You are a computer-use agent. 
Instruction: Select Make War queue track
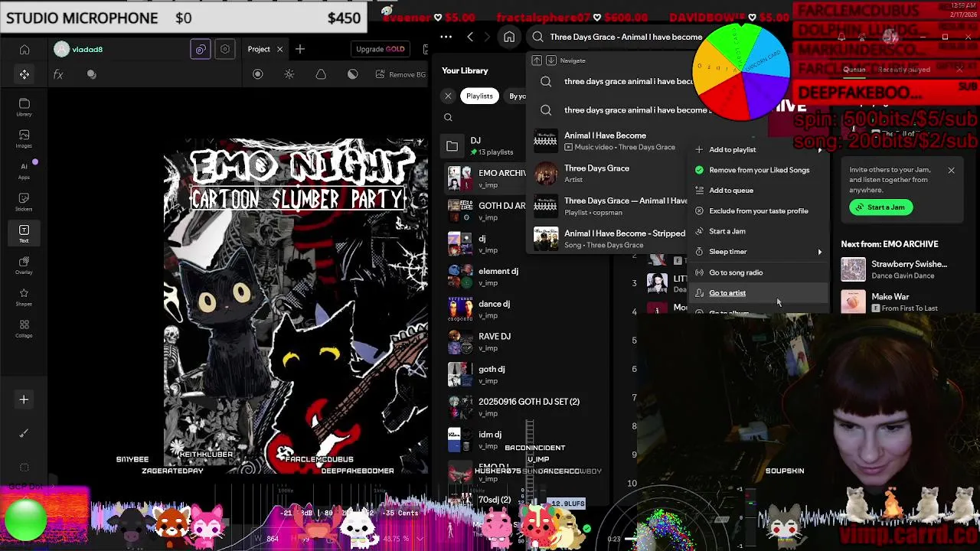(x=900, y=302)
